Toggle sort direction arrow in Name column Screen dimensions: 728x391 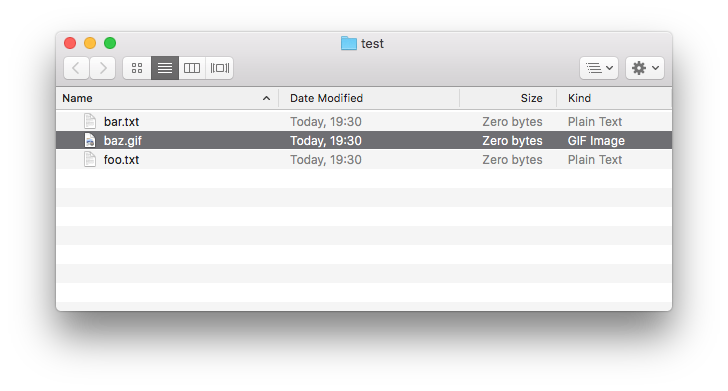pyautogui.click(x=266, y=98)
